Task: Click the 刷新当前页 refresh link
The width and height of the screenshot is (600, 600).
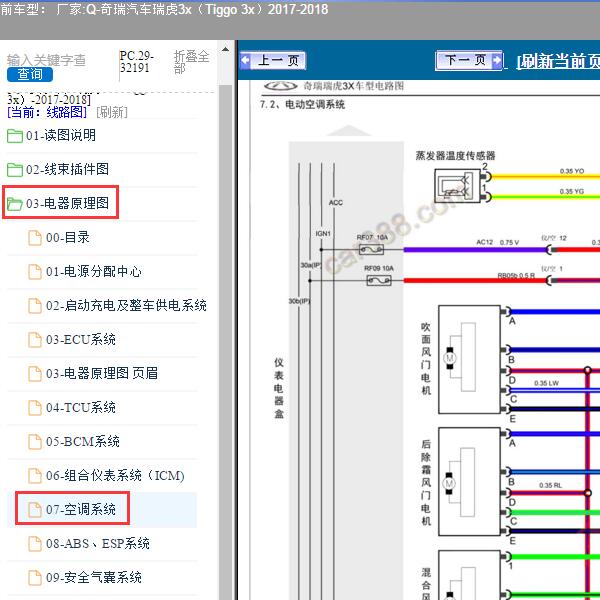Action: (x=558, y=61)
